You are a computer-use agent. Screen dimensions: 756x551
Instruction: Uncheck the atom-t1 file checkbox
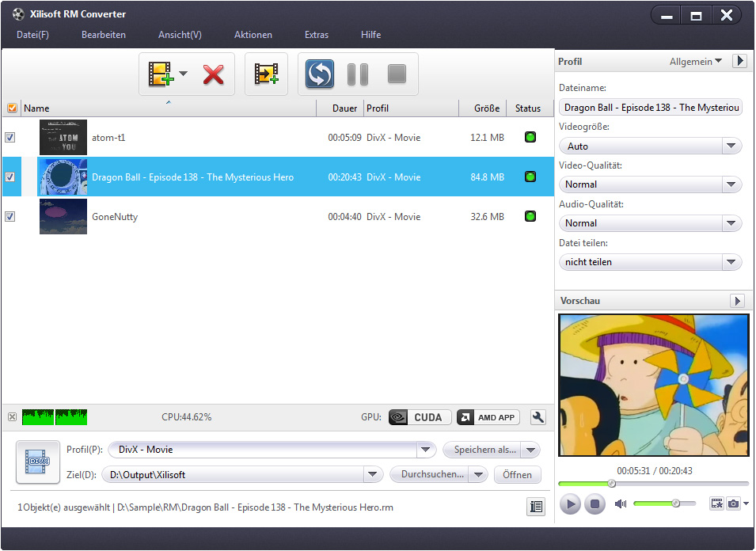(10, 138)
